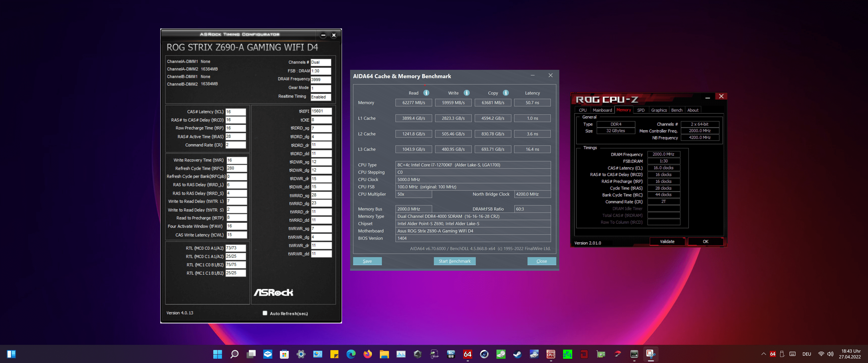868x363 pixels.
Task: Open Prime95 icon in the taskbar
Action: click(567, 354)
